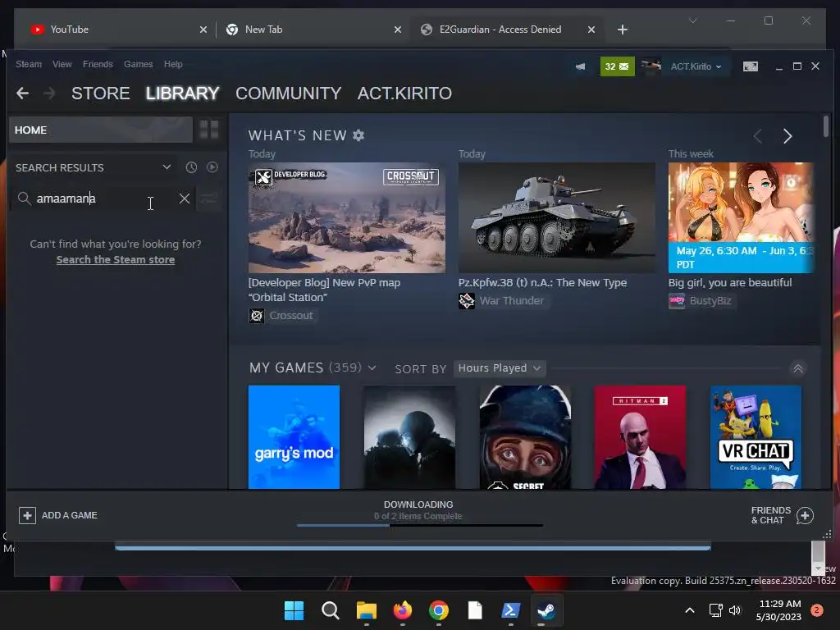
Task: Select the Hitman 2 game tile
Action: [x=640, y=437]
